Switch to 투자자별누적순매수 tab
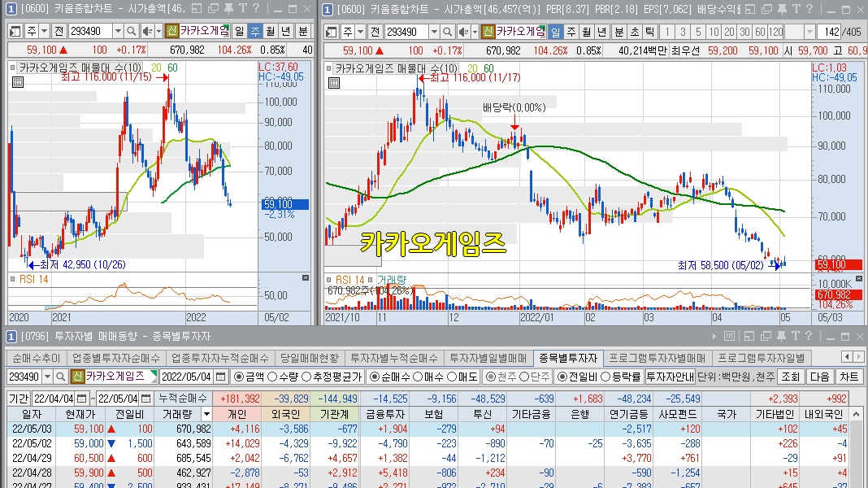868x488 pixels. click(393, 358)
